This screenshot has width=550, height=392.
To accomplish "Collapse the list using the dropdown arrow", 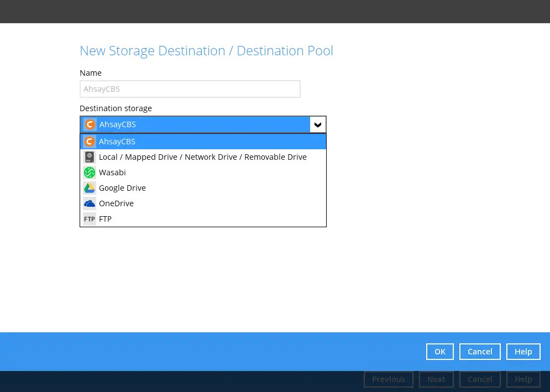I will pos(318,124).
